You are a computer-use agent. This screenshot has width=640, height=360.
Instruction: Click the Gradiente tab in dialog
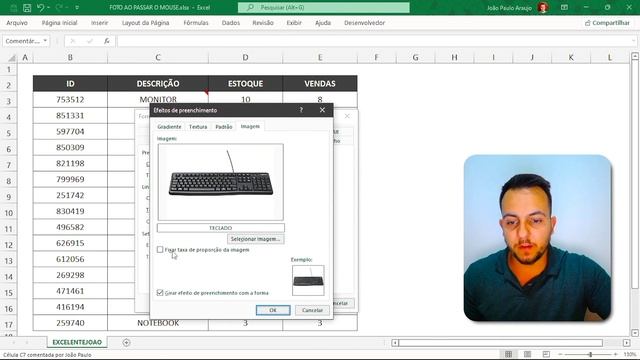click(x=169, y=127)
